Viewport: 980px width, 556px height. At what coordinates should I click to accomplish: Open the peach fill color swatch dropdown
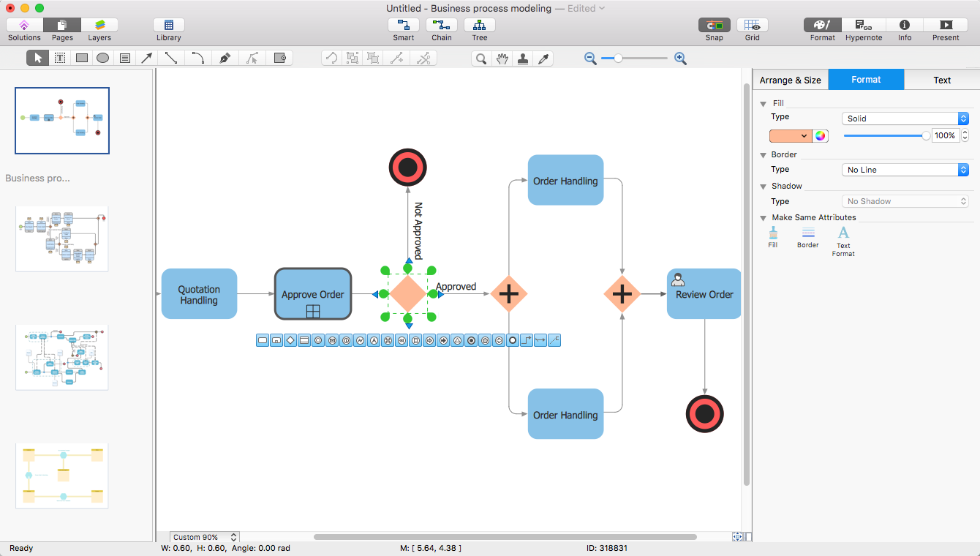click(x=791, y=135)
